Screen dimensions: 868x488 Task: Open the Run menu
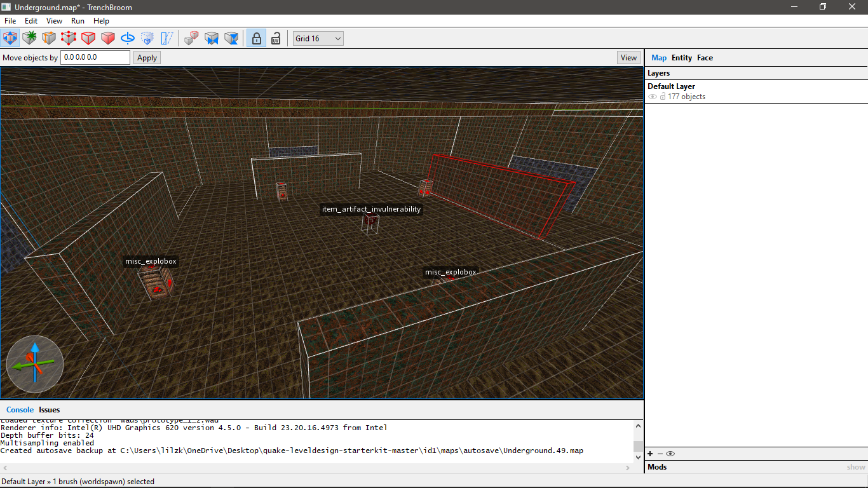point(78,21)
